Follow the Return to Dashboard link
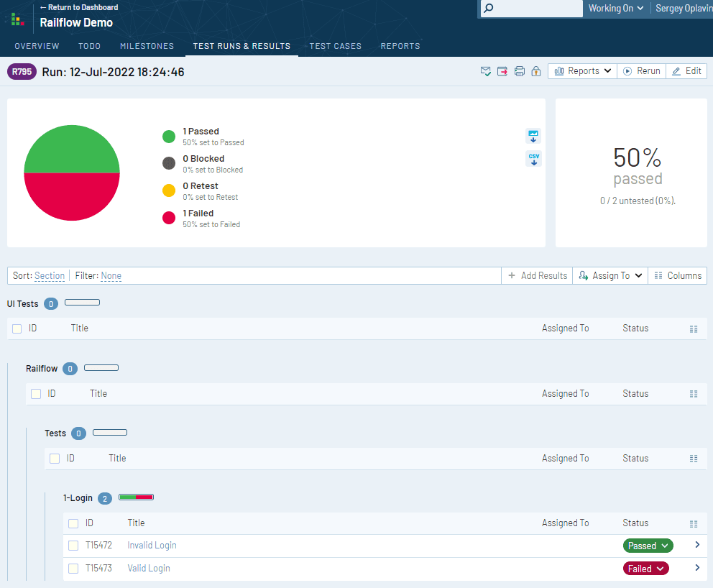Screen dimensions: 713x588 click(x=79, y=6)
